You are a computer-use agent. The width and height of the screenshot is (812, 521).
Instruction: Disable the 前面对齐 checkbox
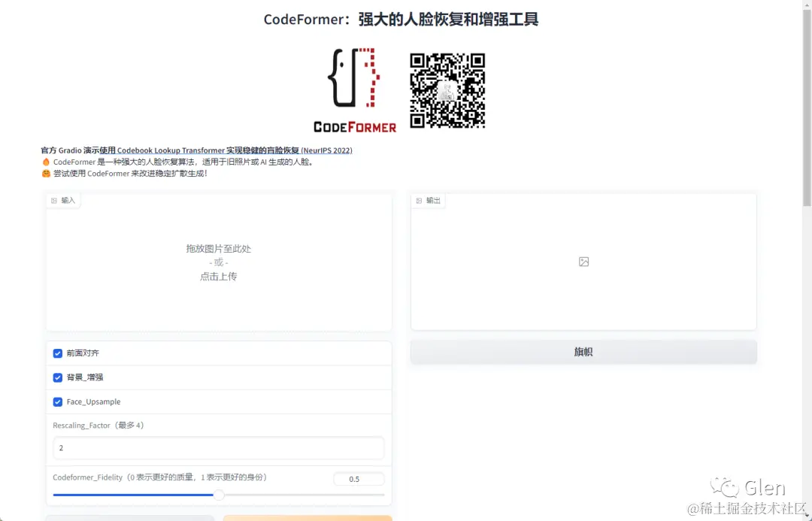(x=57, y=353)
